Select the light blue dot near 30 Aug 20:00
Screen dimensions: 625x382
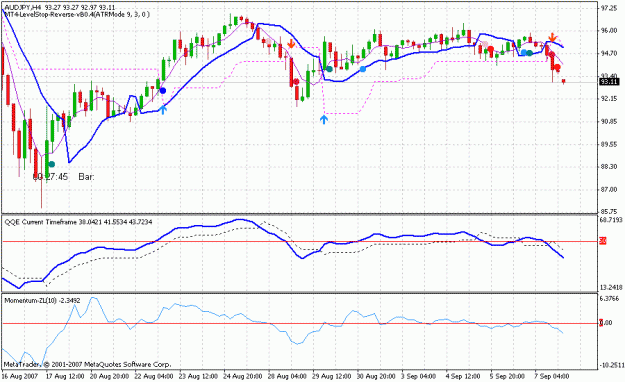(x=363, y=69)
